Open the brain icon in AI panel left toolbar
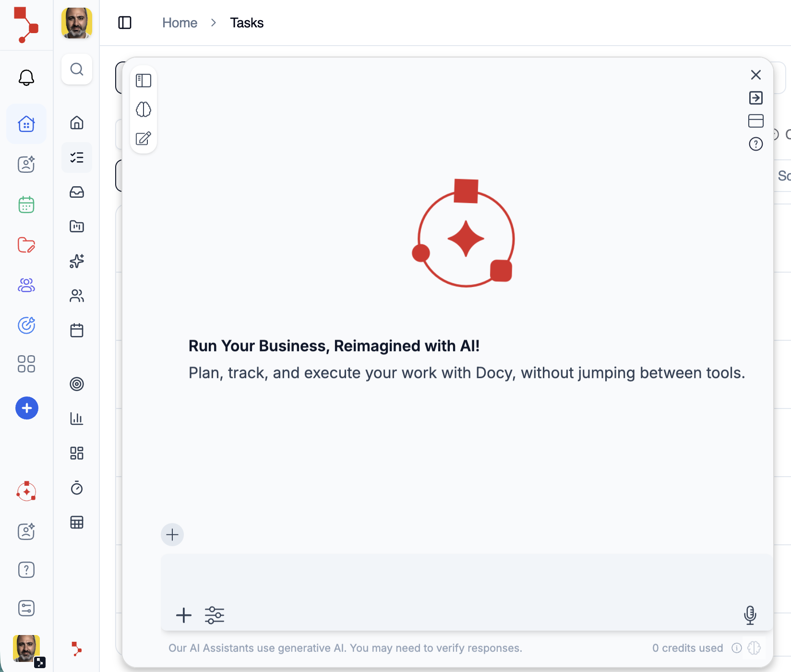The width and height of the screenshot is (791, 672). click(144, 109)
